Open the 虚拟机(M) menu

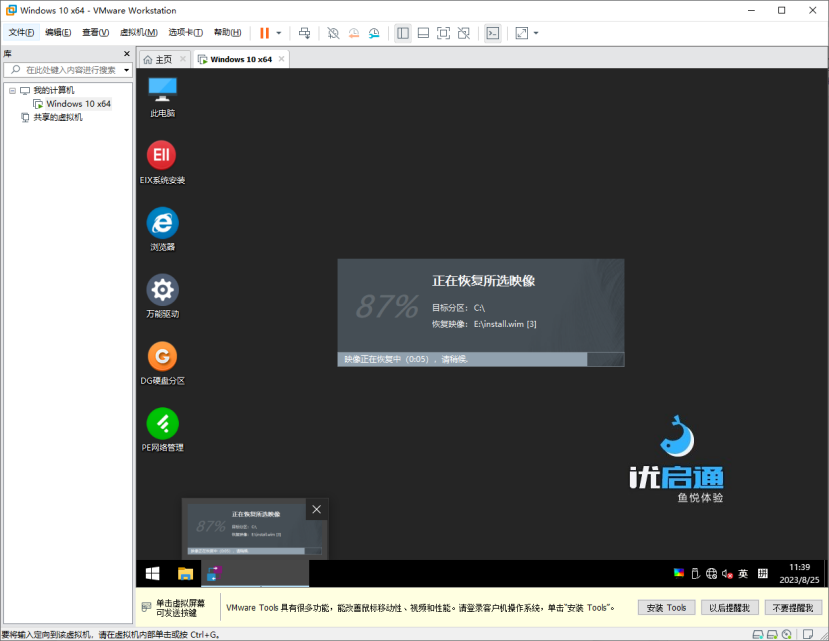[139, 33]
